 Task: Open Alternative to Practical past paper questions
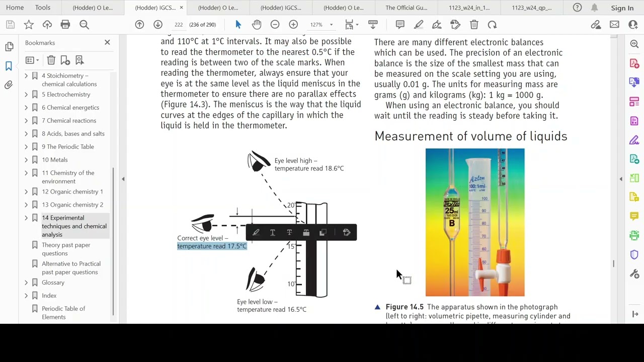[x=71, y=268]
